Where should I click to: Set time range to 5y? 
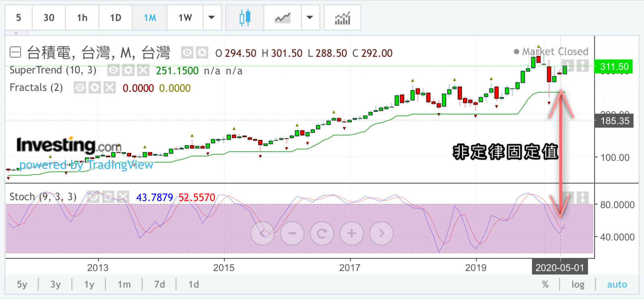click(22, 285)
